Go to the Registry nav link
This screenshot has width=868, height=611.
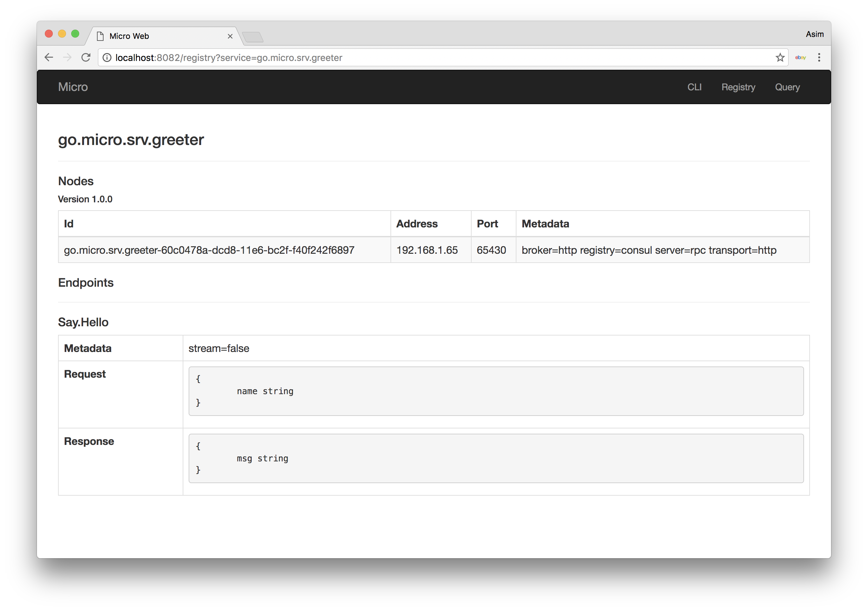pos(738,87)
